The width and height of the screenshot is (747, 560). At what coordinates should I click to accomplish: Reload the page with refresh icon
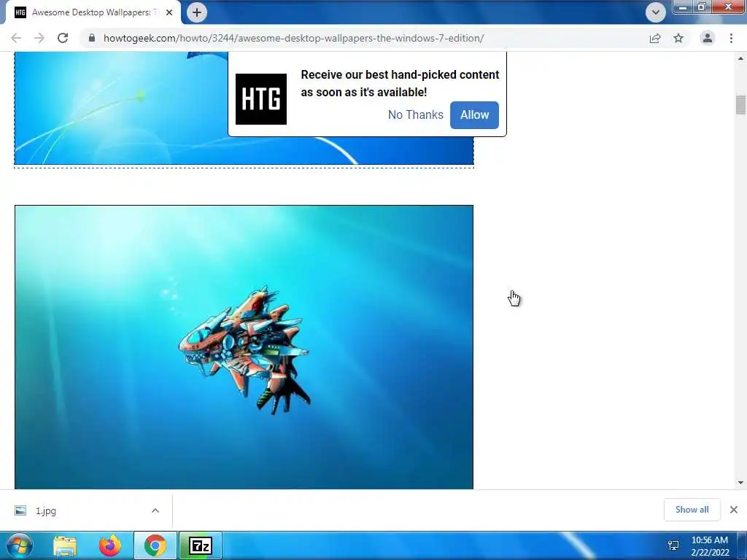pyautogui.click(x=63, y=38)
